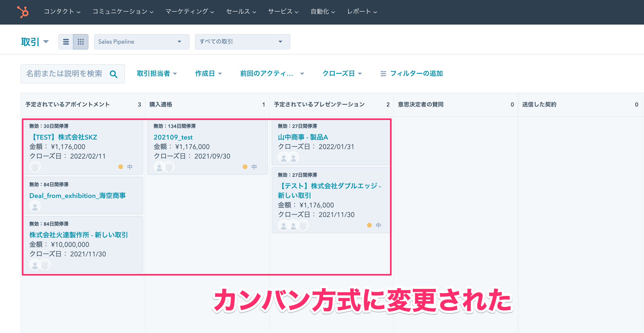Switch to list view icon
Image resolution: width=644 pixels, height=333 pixels.
(66, 42)
